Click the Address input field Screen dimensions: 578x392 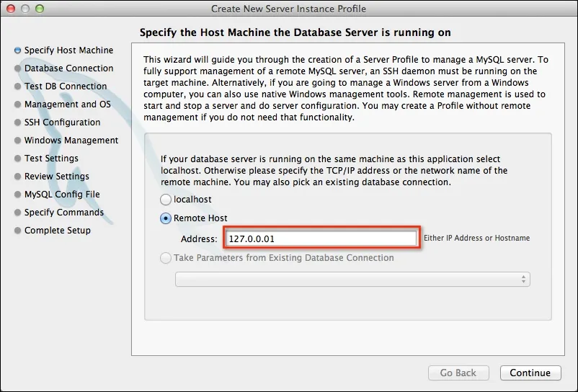321,239
